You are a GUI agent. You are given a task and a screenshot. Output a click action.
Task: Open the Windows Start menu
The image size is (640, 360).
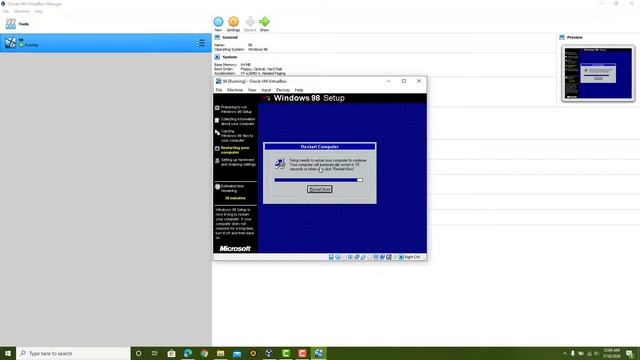pyautogui.click(x=8, y=353)
